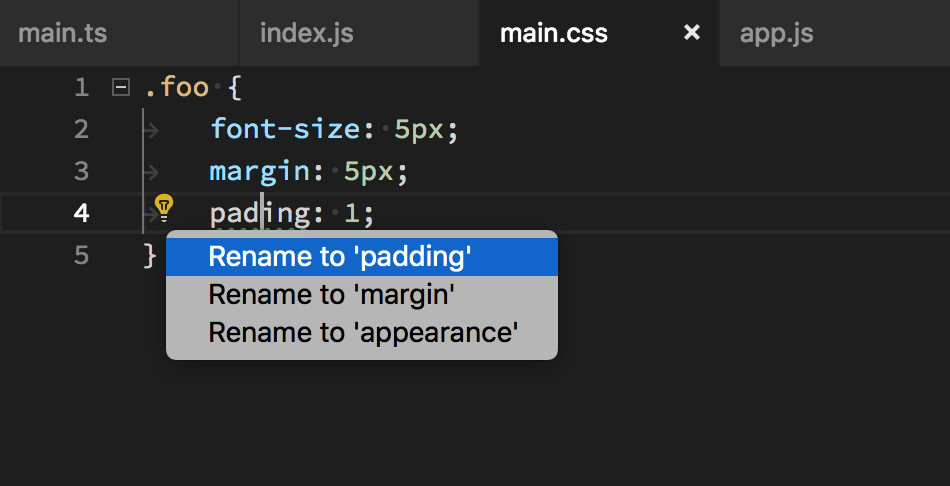This screenshot has height=486, width=950.
Task: Switch to the app.js tab
Action: point(776,33)
